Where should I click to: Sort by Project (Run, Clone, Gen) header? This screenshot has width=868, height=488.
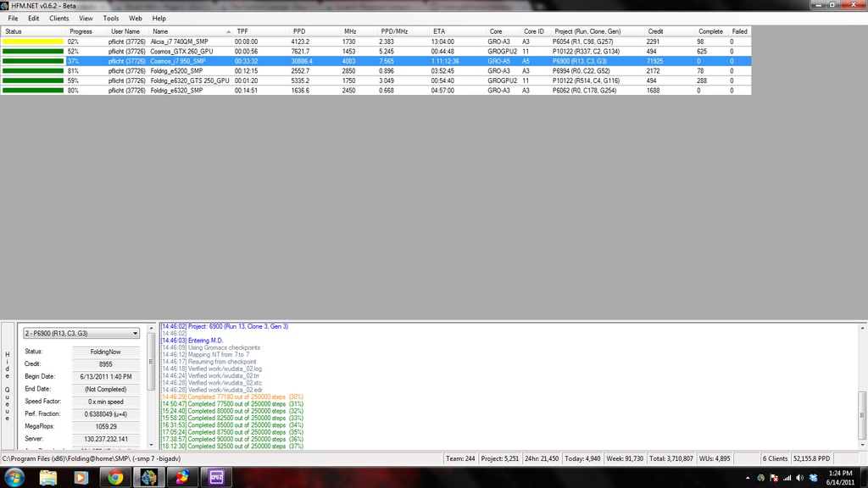pyautogui.click(x=598, y=31)
